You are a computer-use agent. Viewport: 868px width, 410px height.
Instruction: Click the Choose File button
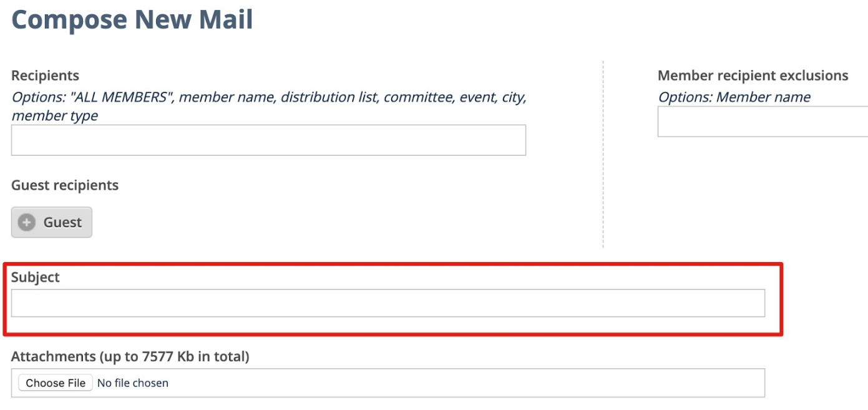[x=56, y=383]
